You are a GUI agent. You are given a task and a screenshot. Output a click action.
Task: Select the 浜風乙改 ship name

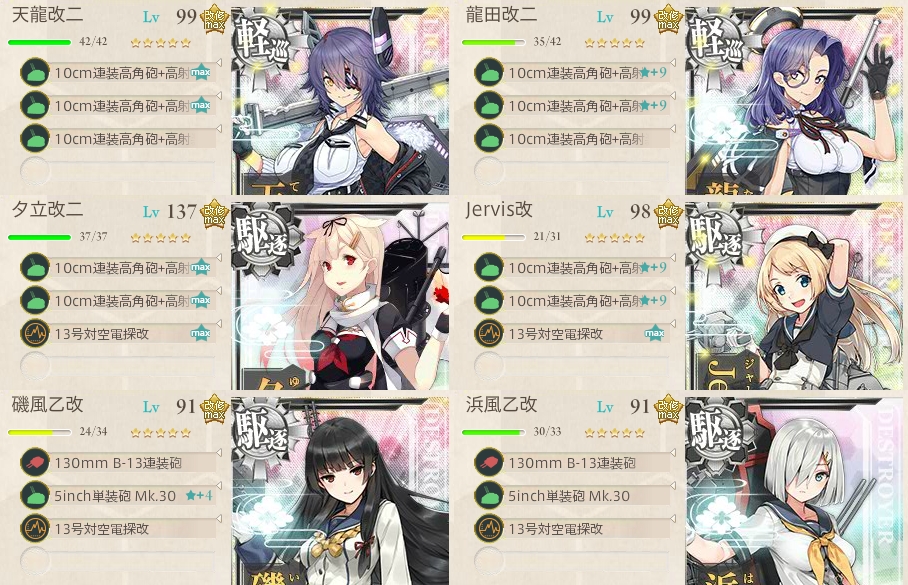tap(501, 404)
